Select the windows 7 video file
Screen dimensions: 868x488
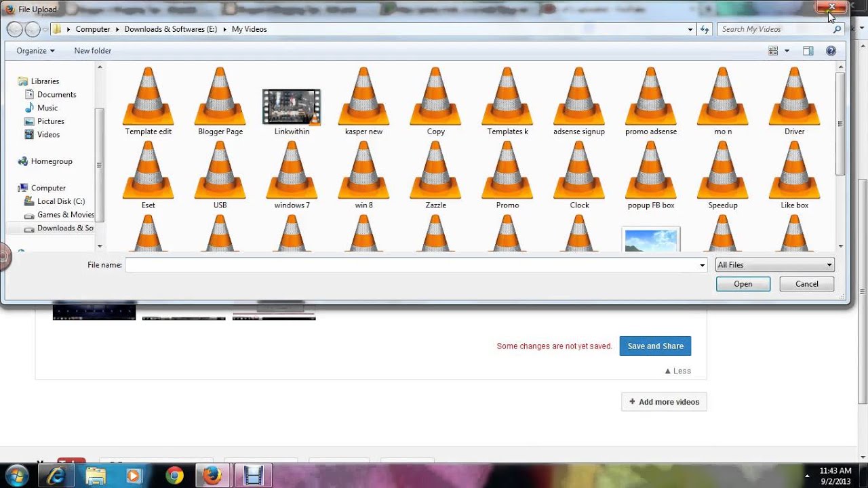click(x=292, y=175)
